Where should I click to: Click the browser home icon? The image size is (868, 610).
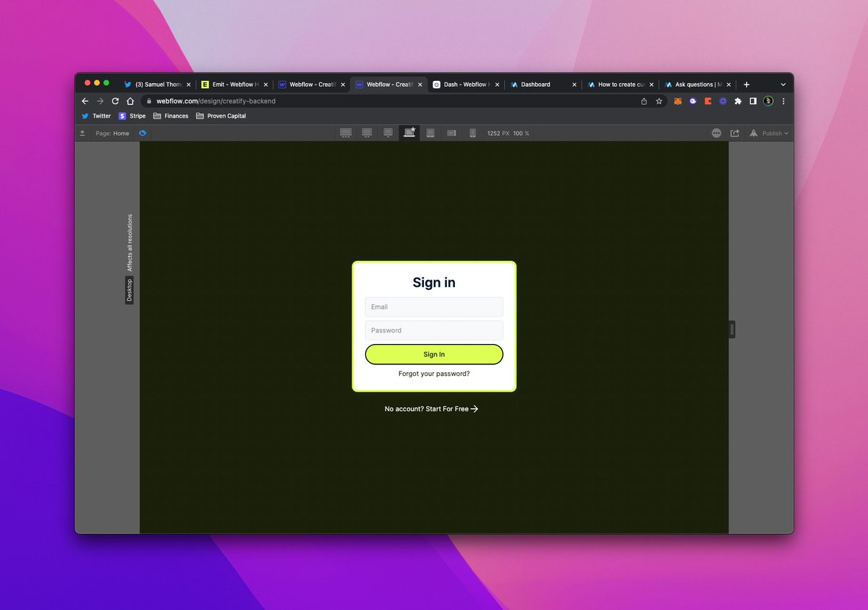[130, 101]
